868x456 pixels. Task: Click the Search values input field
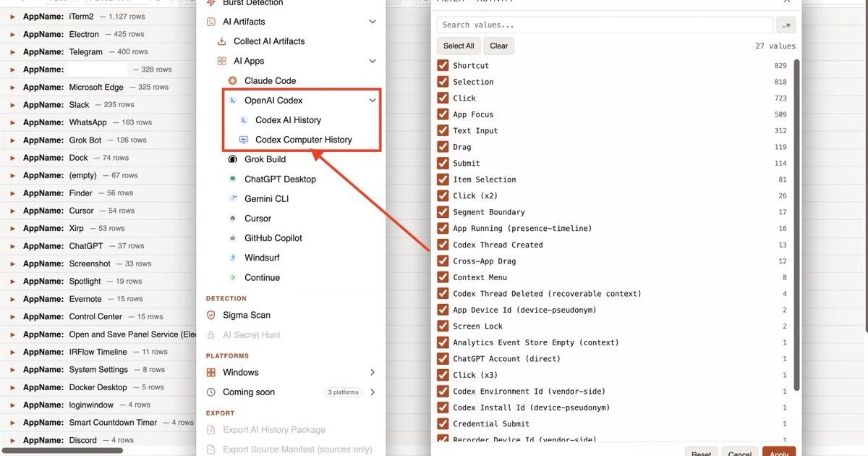(605, 25)
